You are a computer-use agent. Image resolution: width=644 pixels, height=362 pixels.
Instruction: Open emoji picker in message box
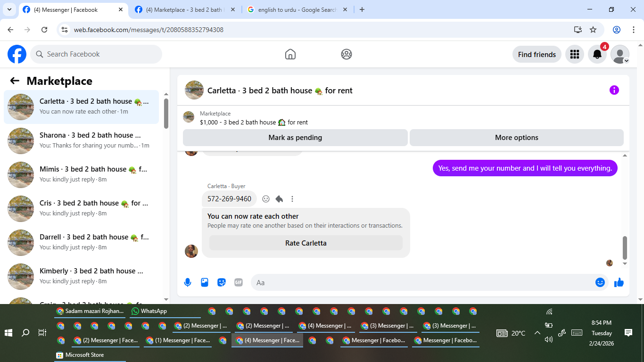(600, 282)
